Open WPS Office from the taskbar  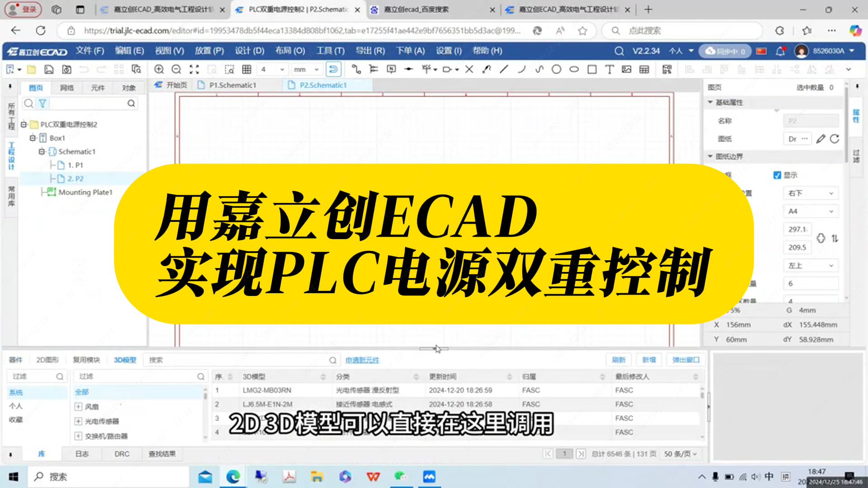pos(373,477)
